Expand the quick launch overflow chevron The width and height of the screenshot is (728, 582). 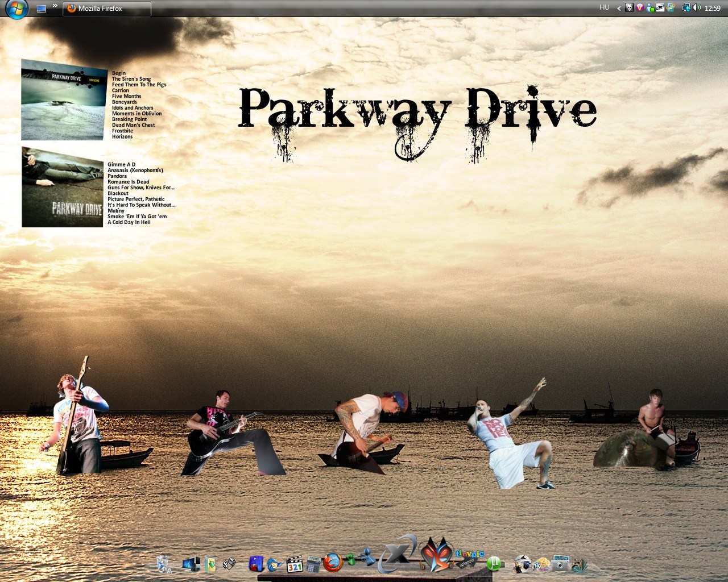(x=55, y=6)
